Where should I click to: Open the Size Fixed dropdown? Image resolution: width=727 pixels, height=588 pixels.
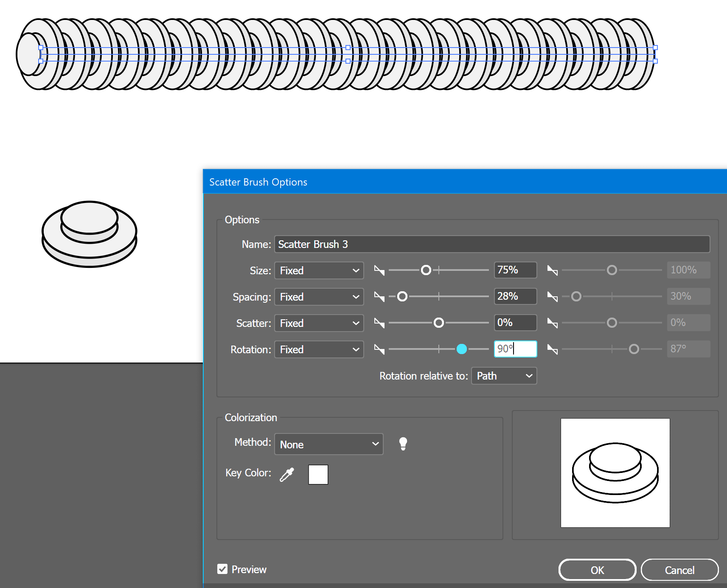(x=319, y=270)
